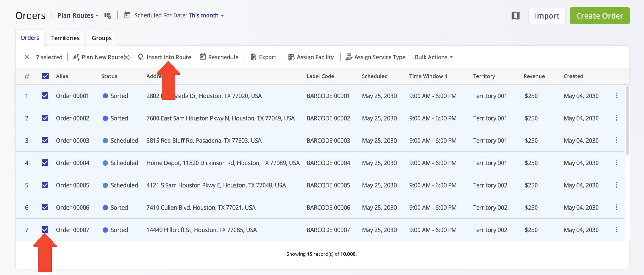Click the Plan New Route(s) icon
This screenshot has width=644, height=275.
(76, 57)
